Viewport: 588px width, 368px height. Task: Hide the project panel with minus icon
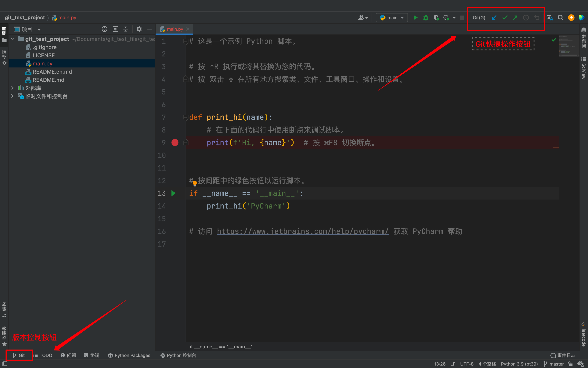point(150,29)
